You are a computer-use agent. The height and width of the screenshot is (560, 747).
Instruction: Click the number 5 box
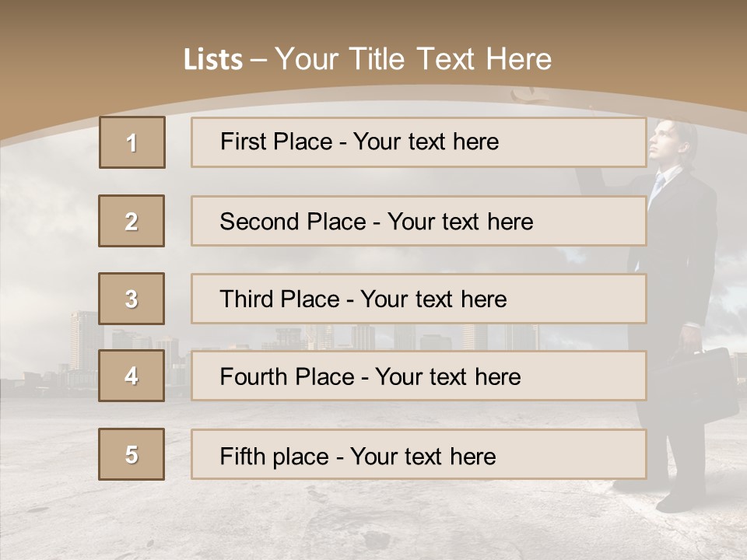pyautogui.click(x=132, y=454)
